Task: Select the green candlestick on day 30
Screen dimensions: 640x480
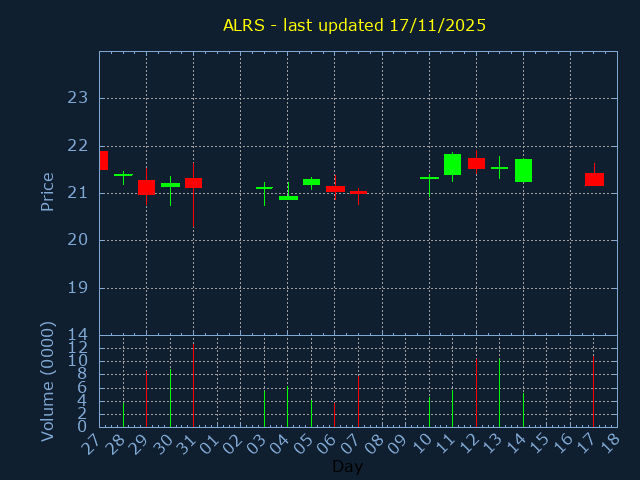Action: [x=170, y=185]
